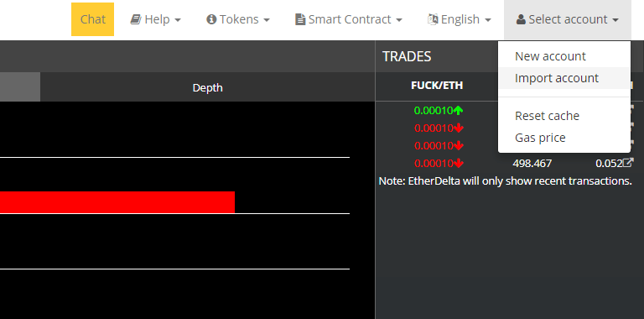Expand the Help dropdown menu
The image size is (644, 319).
coord(156,19)
